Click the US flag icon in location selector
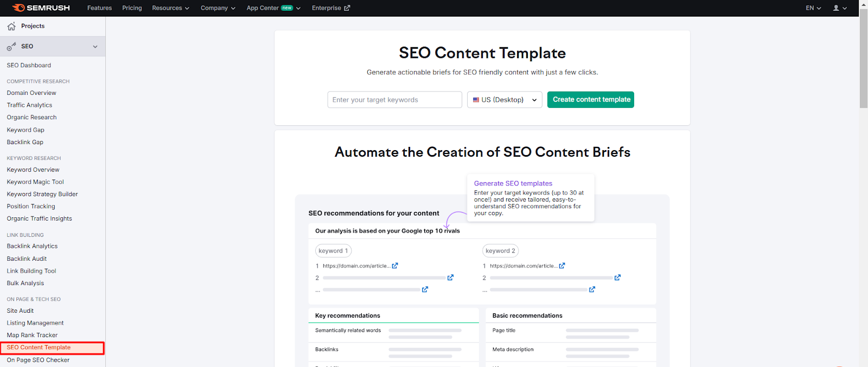Screen dimensions: 868x367 click(476, 100)
